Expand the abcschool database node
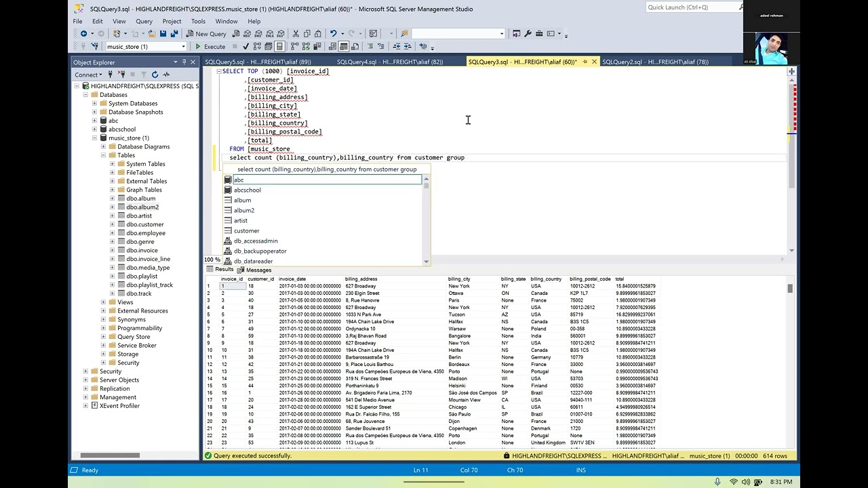The image size is (868, 488). 94,129
